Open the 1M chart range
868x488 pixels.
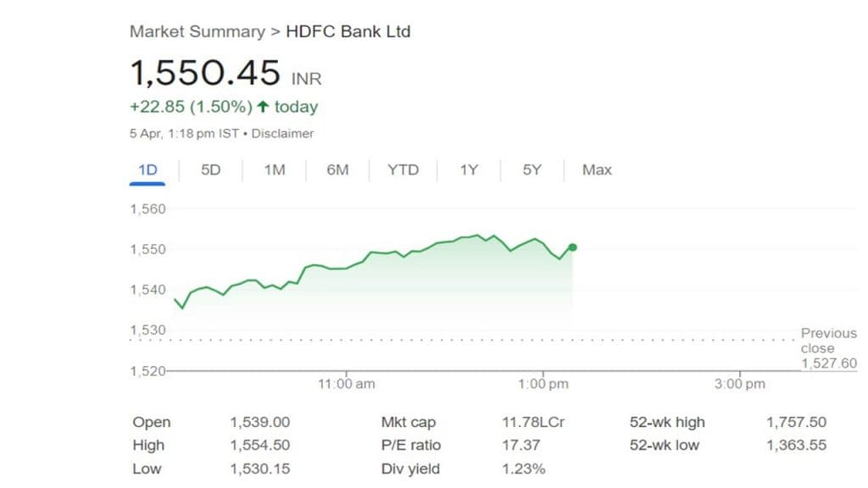[x=274, y=169]
